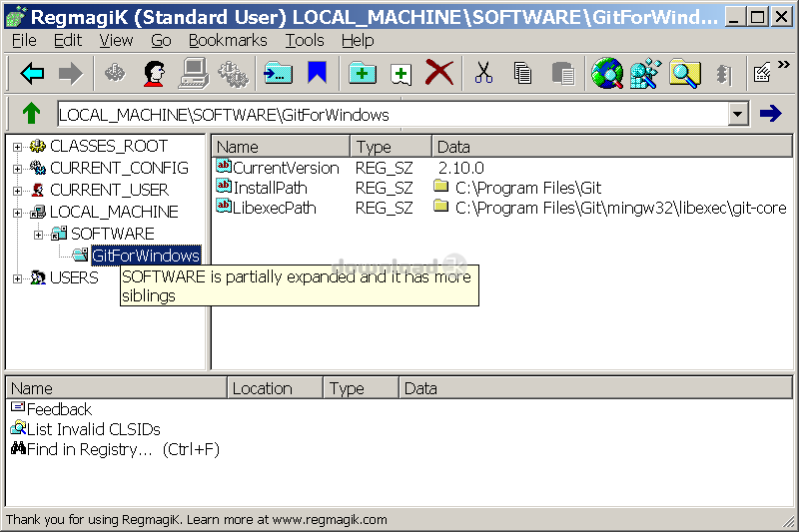Open the Edit menu
Viewport: 799px width, 532px height.
pyautogui.click(x=68, y=40)
